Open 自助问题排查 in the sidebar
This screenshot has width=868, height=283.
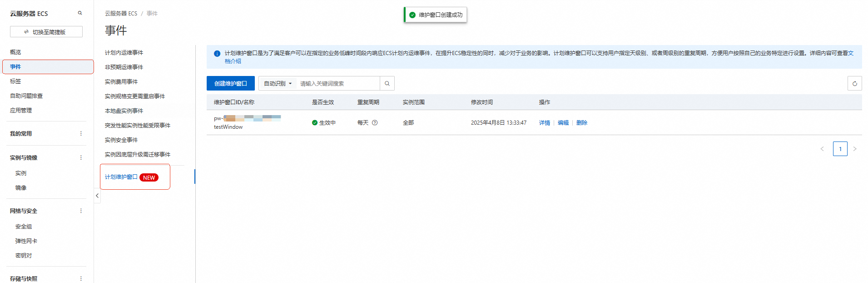pyautogui.click(x=26, y=96)
